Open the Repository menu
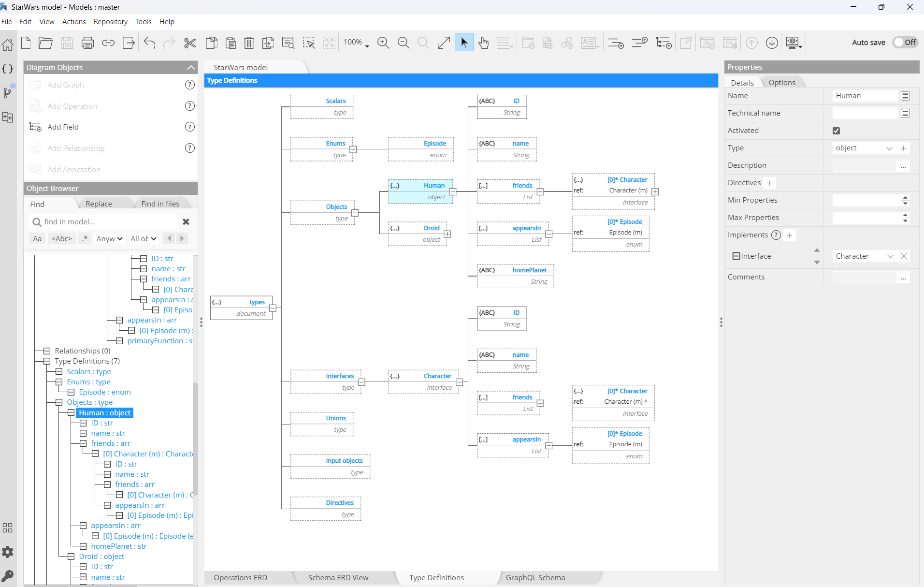Image resolution: width=924 pixels, height=587 pixels. [x=110, y=22]
